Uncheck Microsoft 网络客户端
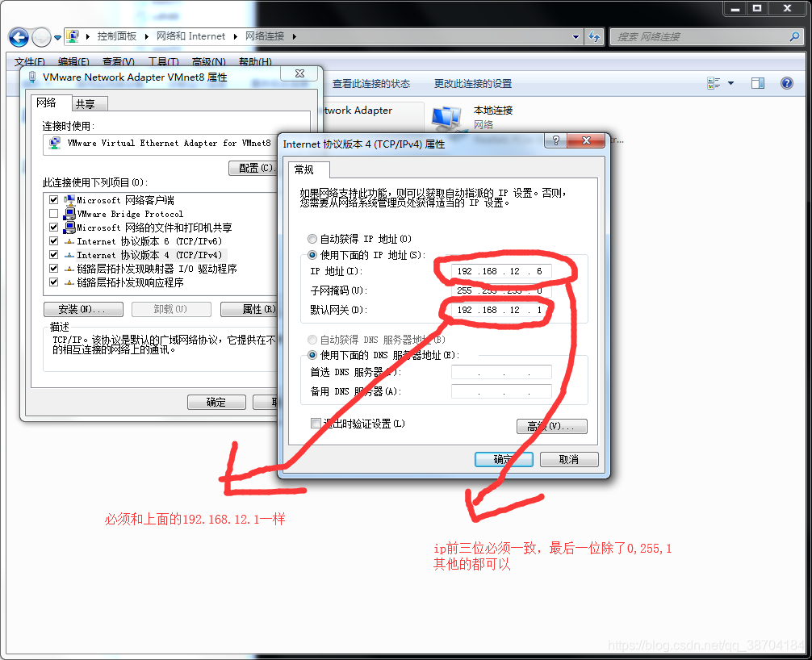This screenshot has width=812, height=660. coord(53,200)
